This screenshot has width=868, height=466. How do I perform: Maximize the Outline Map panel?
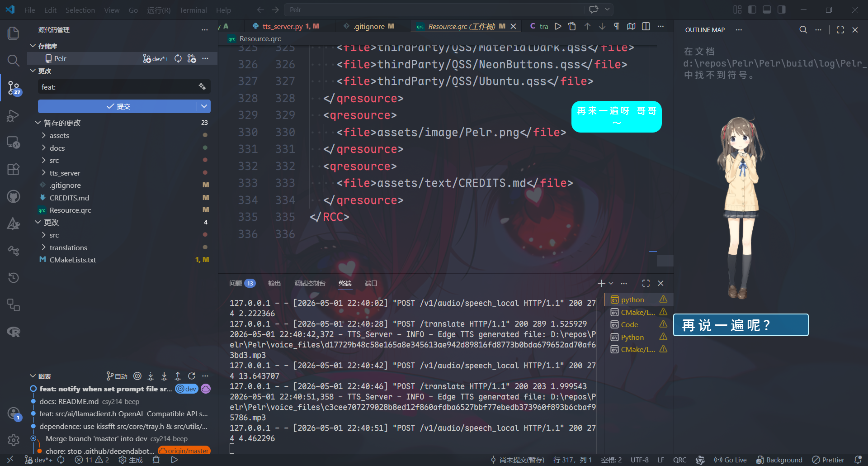(840, 30)
